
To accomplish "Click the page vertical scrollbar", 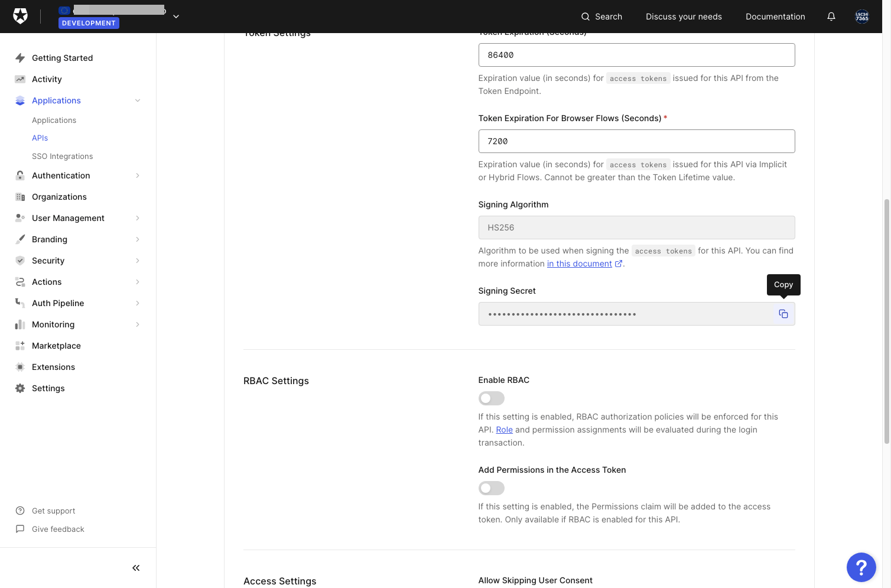I will [886, 321].
